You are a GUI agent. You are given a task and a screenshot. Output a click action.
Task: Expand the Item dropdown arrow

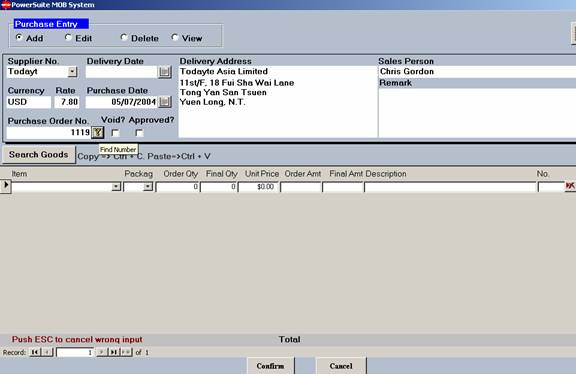(x=116, y=187)
